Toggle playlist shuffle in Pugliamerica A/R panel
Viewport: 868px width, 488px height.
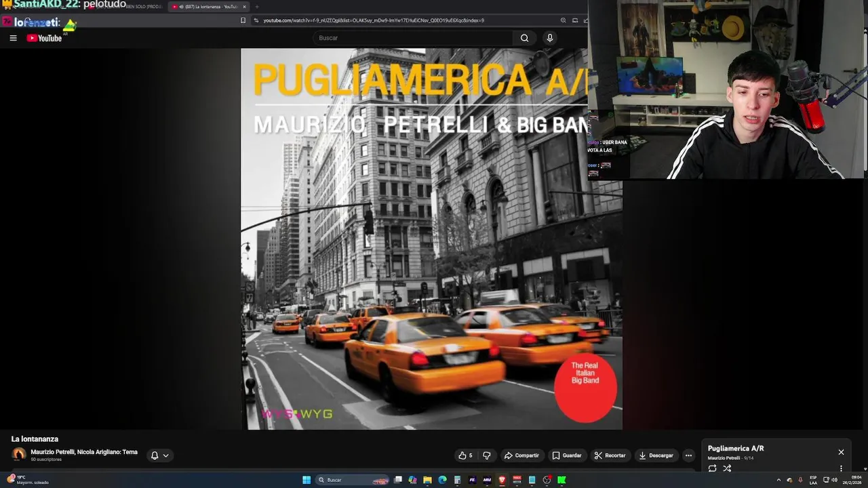(x=727, y=468)
